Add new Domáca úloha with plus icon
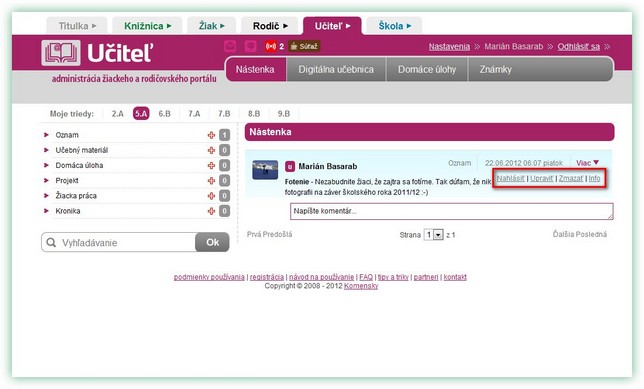The image size is (644, 389). coord(211,166)
